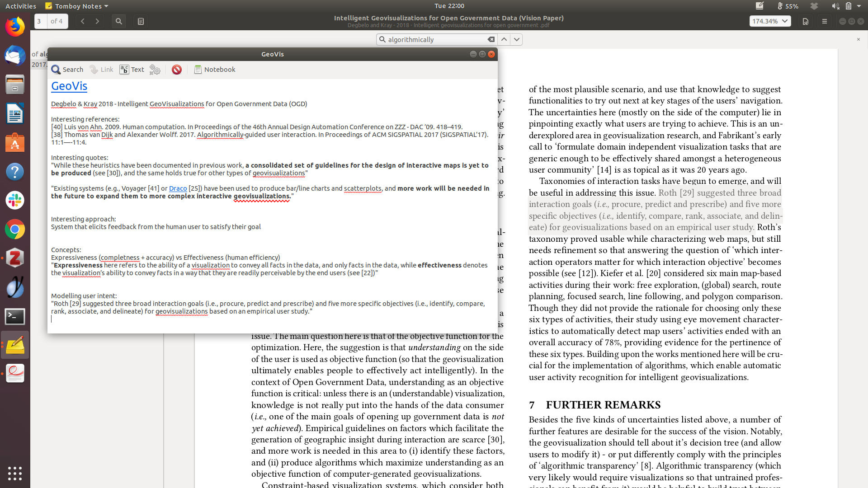The height and width of the screenshot is (488, 868).
Task: Jump to next search result arrow
Action: [x=517, y=40]
